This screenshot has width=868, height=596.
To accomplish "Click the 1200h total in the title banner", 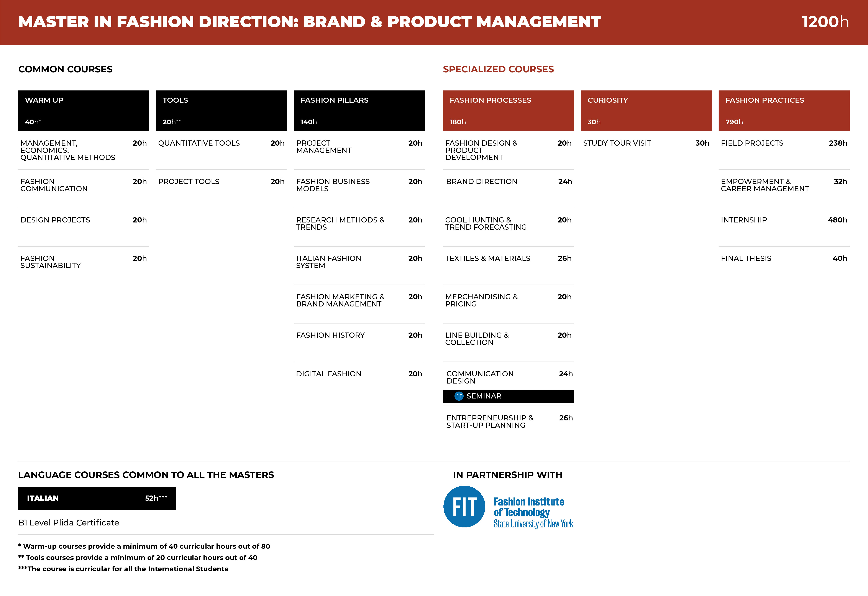I will 825,22.
